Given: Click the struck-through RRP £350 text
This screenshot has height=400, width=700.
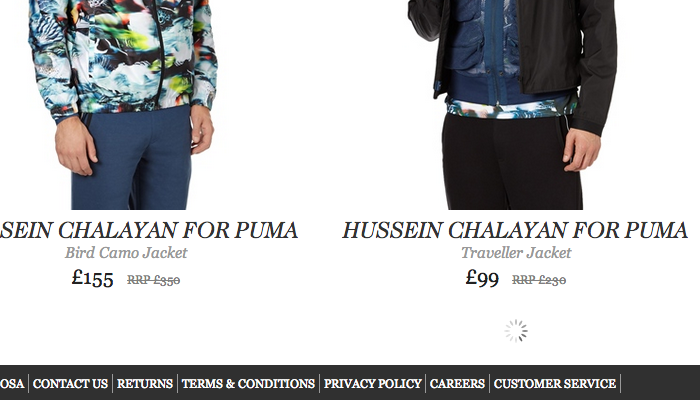Looking at the screenshot, I should 154,280.
